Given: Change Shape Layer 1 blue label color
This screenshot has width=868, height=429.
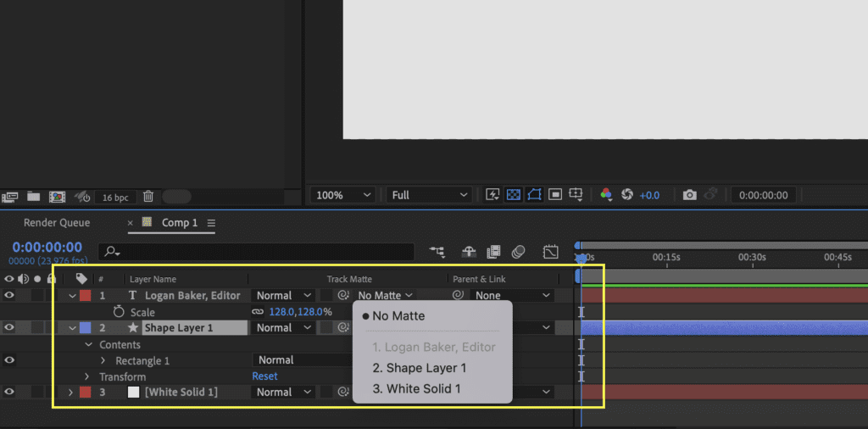Looking at the screenshot, I should [86, 328].
